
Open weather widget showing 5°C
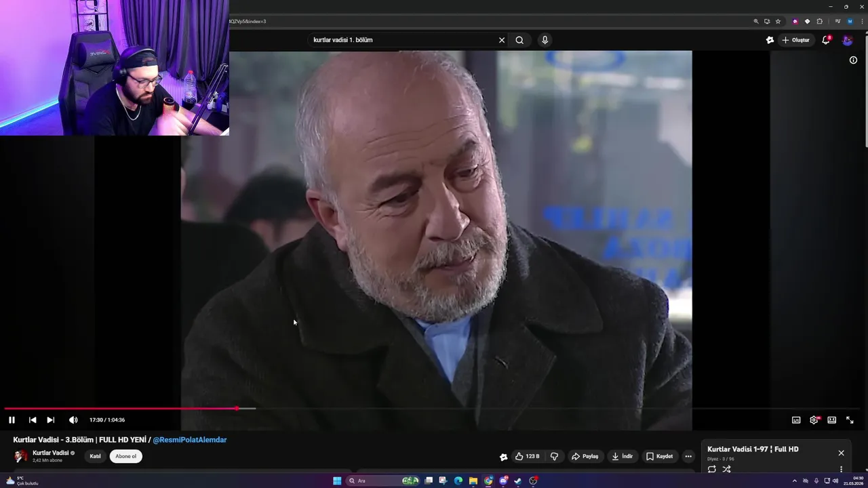coord(22,481)
